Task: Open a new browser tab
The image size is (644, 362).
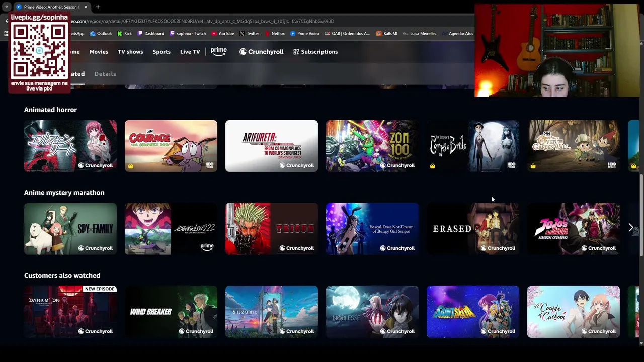Action: click(98, 7)
